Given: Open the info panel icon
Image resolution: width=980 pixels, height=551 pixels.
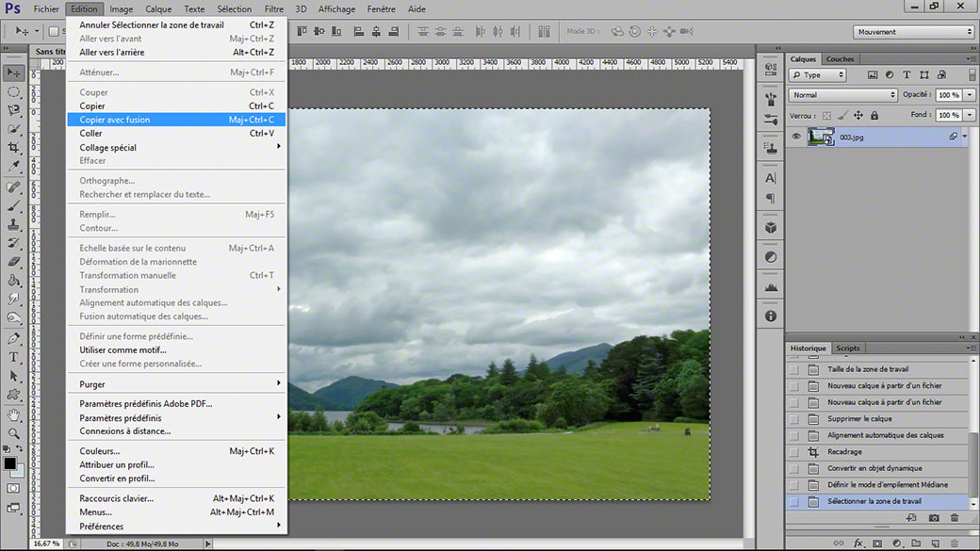Looking at the screenshot, I should tap(771, 316).
